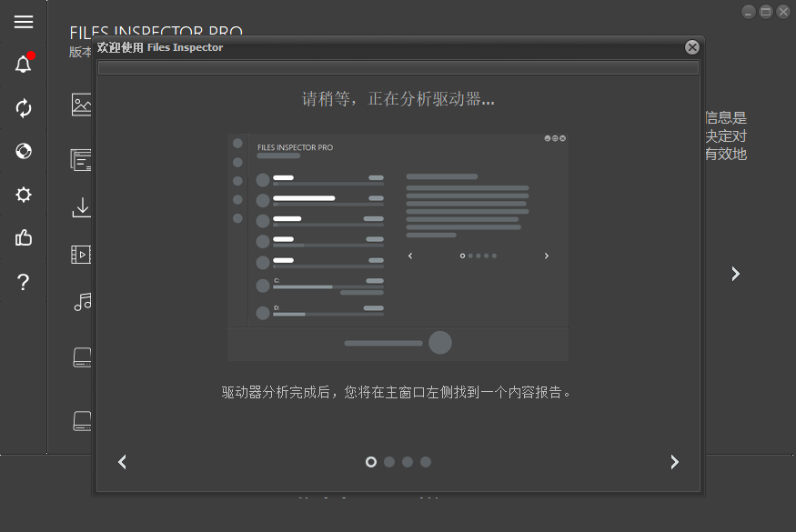796x532 pixels.
Task: Open the support lifebuoy icon
Action: [24, 151]
